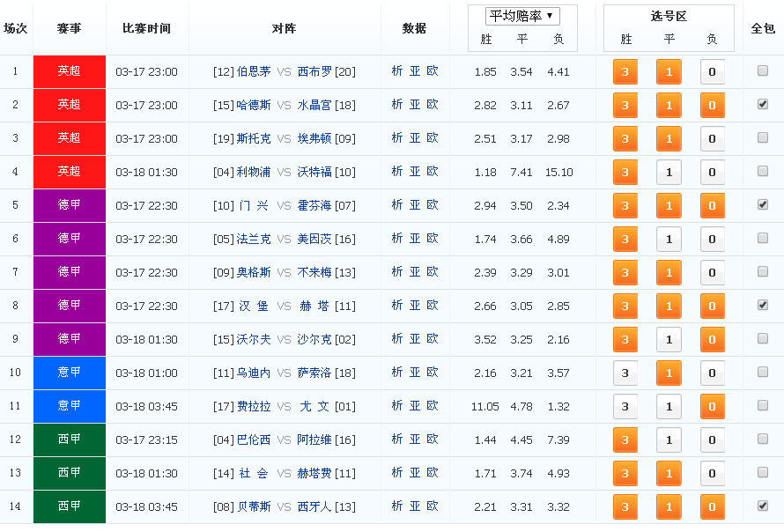Screen dimensions: 784x532
Task: Tick the 全包 checkbox for match 10
Action: [763, 372]
